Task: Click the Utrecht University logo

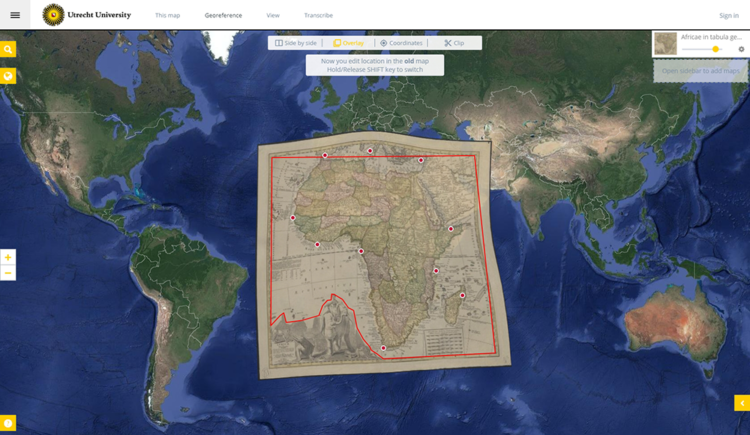Action: [87, 15]
